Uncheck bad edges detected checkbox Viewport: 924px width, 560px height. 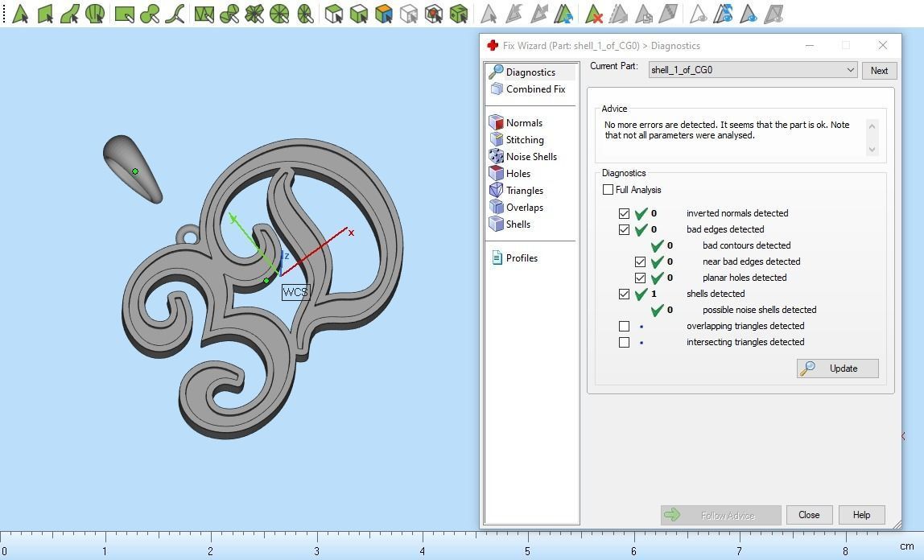624,229
